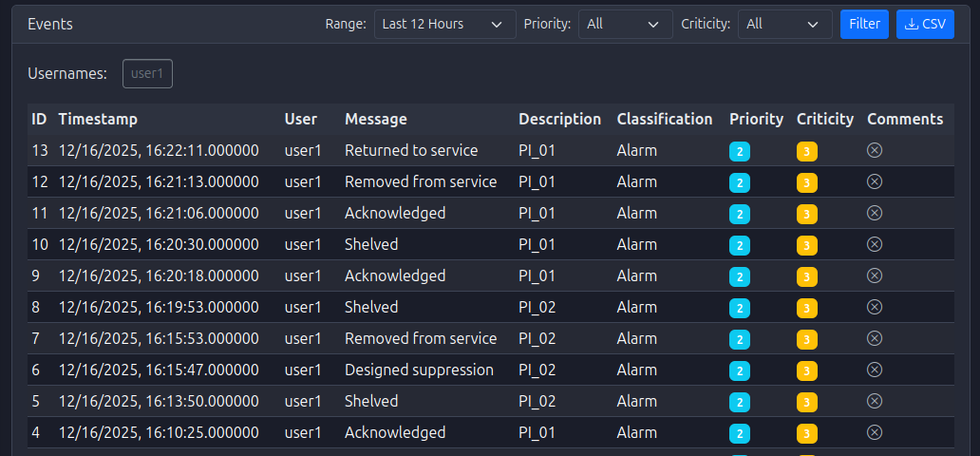Click timestamp 16:15:47.000000 cell
The width and height of the screenshot is (980, 456).
point(159,370)
